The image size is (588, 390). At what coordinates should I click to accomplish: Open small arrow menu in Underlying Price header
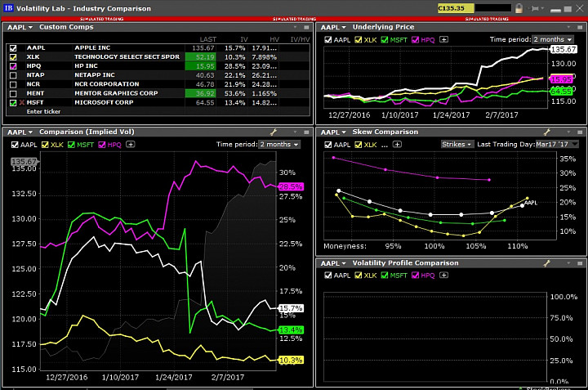click(569, 27)
